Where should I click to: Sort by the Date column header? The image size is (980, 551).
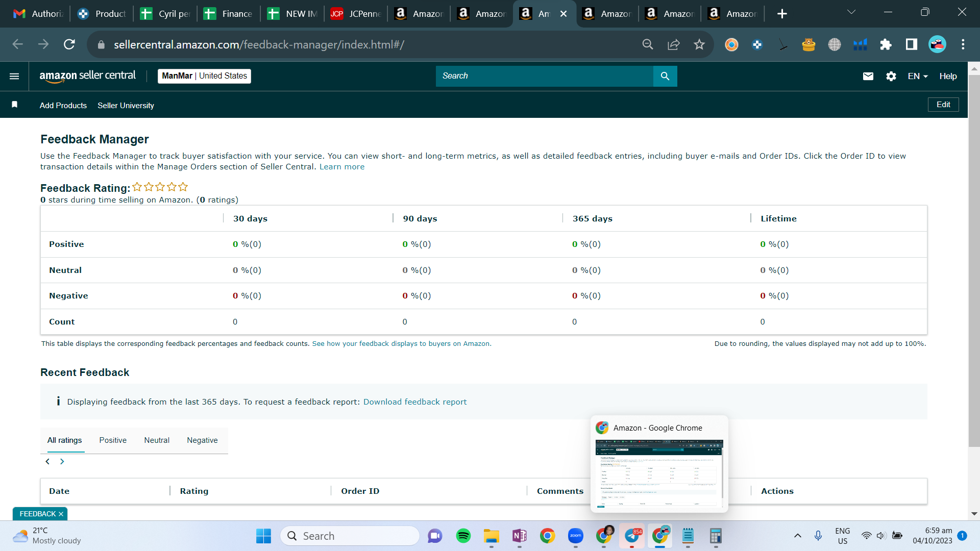tap(59, 491)
